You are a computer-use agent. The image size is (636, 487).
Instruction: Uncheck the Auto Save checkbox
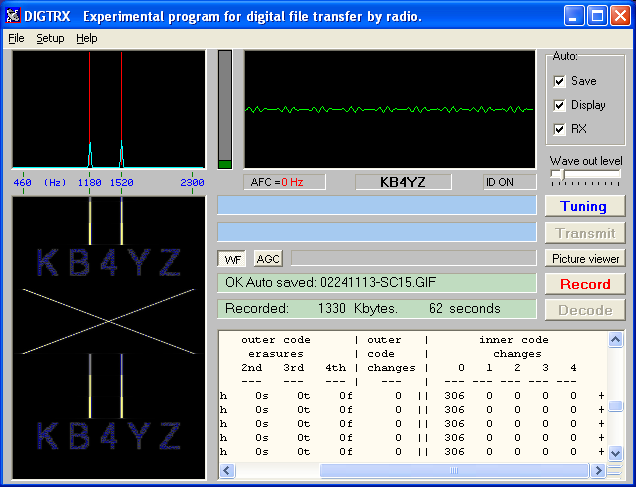click(560, 81)
